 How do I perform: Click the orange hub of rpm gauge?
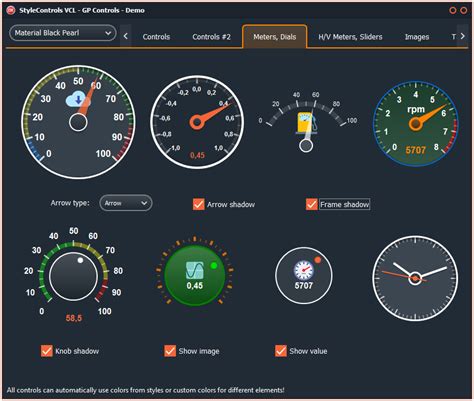point(415,124)
